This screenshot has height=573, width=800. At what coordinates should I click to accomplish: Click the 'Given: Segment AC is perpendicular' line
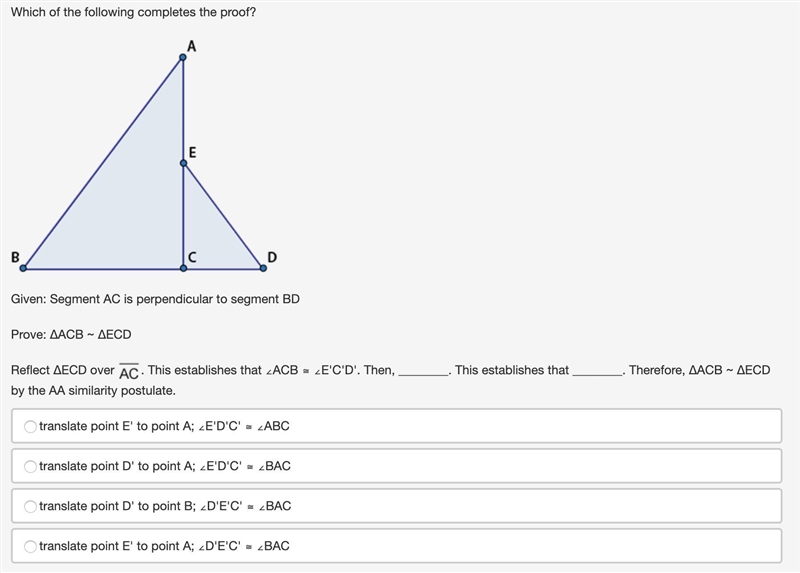coord(155,299)
